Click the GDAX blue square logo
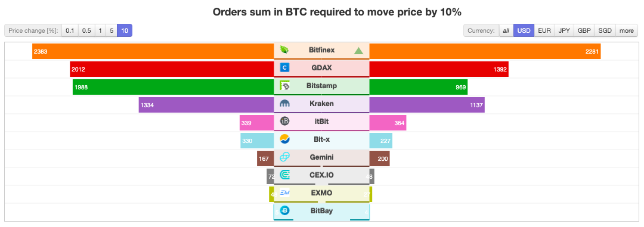The image size is (644, 227). point(284,68)
